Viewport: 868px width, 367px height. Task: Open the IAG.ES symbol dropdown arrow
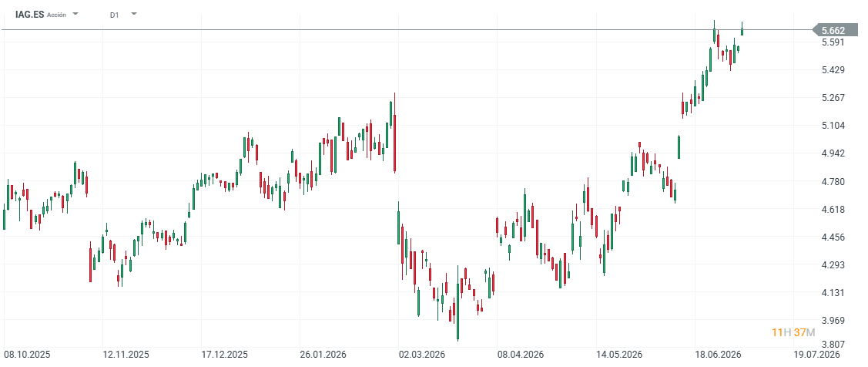(x=75, y=14)
